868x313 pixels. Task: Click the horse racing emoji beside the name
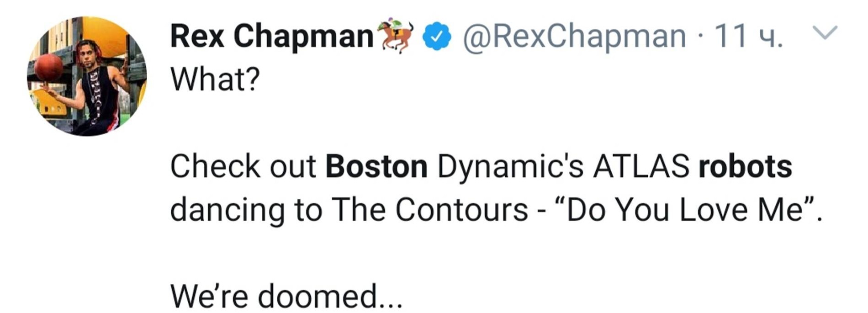click(395, 36)
